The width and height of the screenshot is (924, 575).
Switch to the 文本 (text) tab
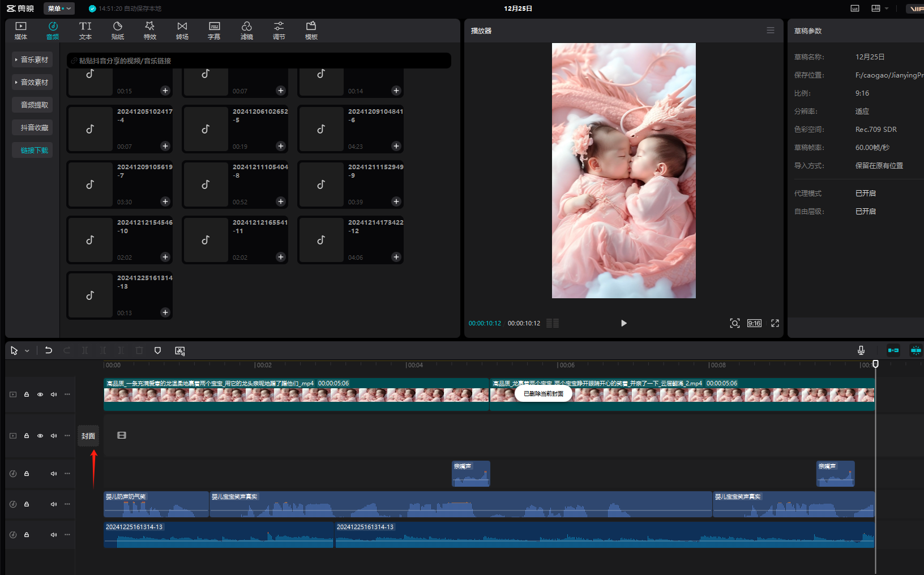[x=85, y=31]
